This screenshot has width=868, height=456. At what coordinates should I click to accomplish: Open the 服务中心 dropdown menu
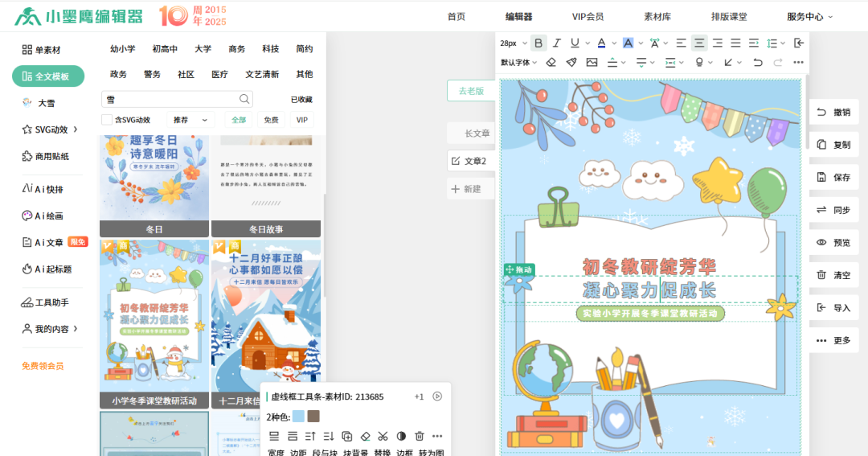point(809,17)
